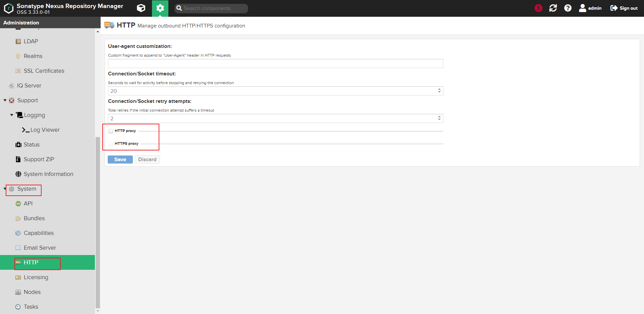Click the Support ZIP file icon
The height and width of the screenshot is (314, 644).
click(18, 159)
